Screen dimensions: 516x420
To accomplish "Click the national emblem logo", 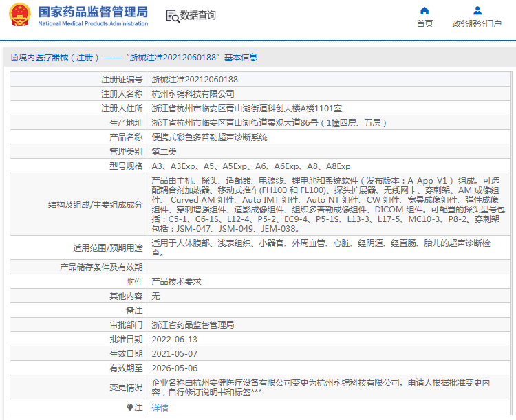I will [x=19, y=15].
